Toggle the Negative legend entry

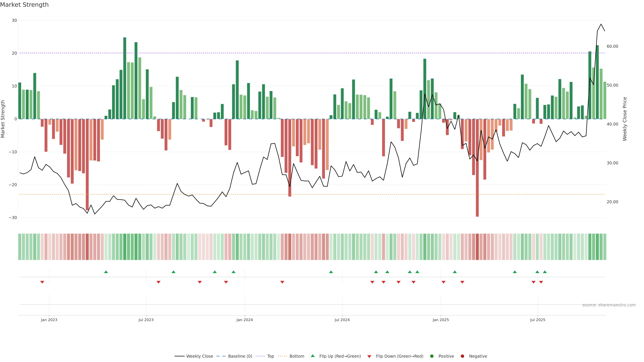pos(478,356)
